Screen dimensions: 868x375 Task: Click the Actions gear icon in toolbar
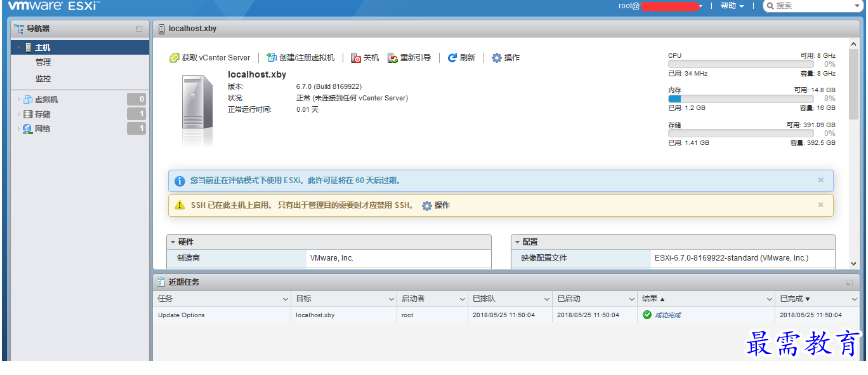pos(497,58)
